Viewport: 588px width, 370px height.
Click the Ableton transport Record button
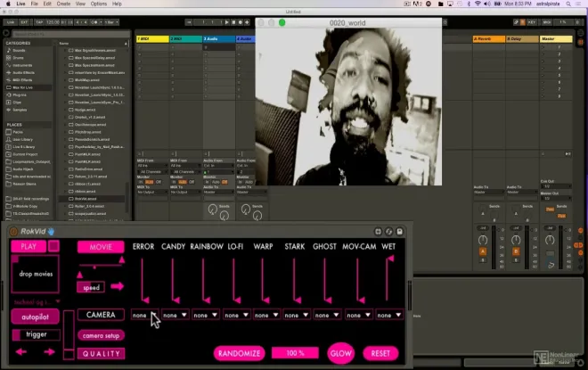click(x=241, y=22)
